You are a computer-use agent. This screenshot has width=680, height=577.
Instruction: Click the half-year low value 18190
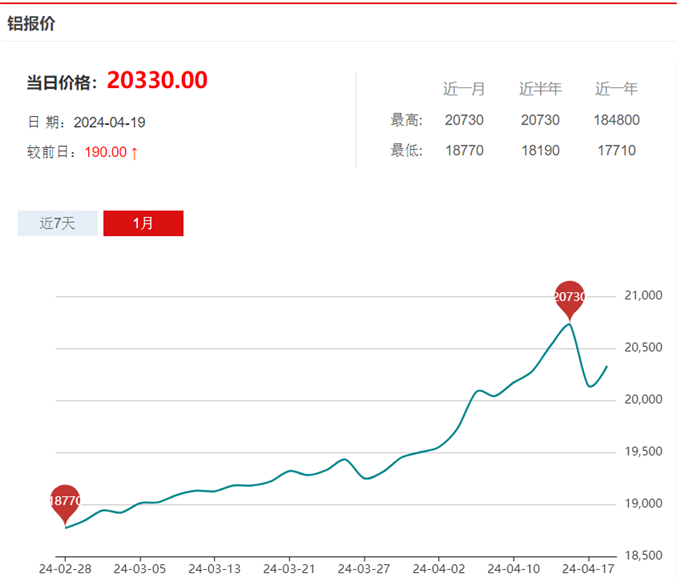click(x=540, y=151)
